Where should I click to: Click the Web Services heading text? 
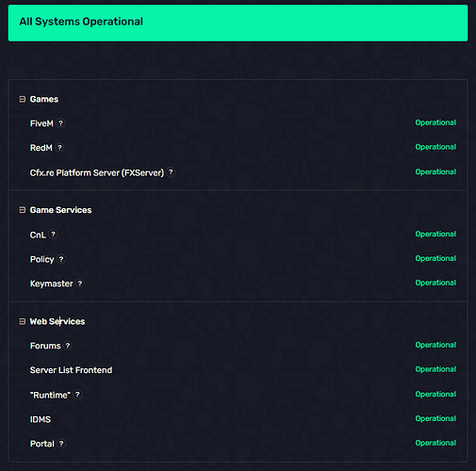click(57, 321)
